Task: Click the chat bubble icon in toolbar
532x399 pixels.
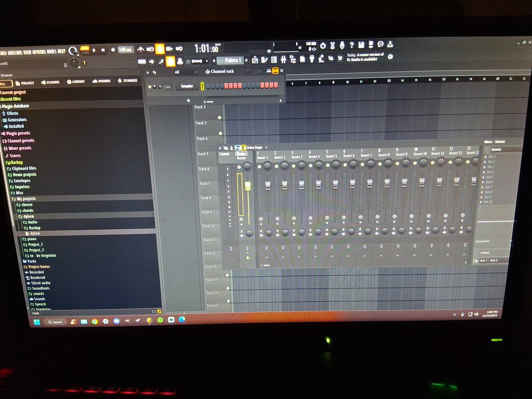Action: (380, 44)
